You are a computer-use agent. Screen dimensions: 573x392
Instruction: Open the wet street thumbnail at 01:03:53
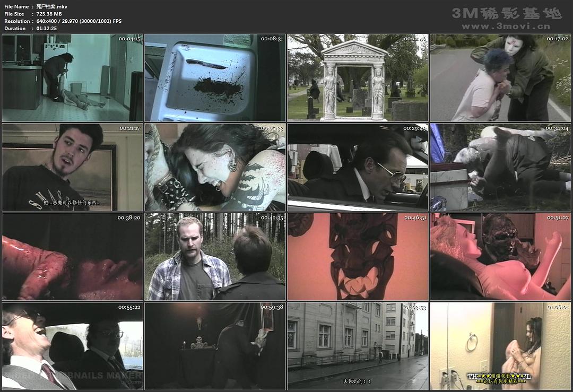pyautogui.click(x=358, y=346)
